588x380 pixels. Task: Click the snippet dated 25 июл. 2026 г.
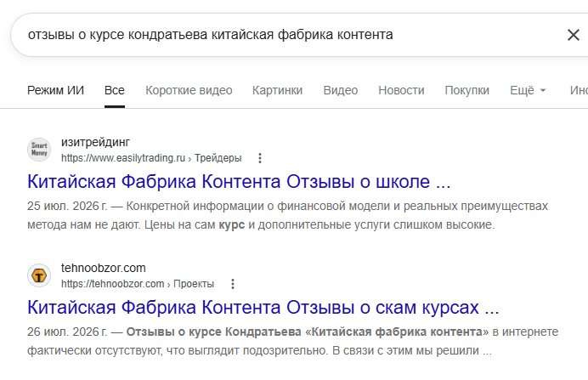coord(287,215)
